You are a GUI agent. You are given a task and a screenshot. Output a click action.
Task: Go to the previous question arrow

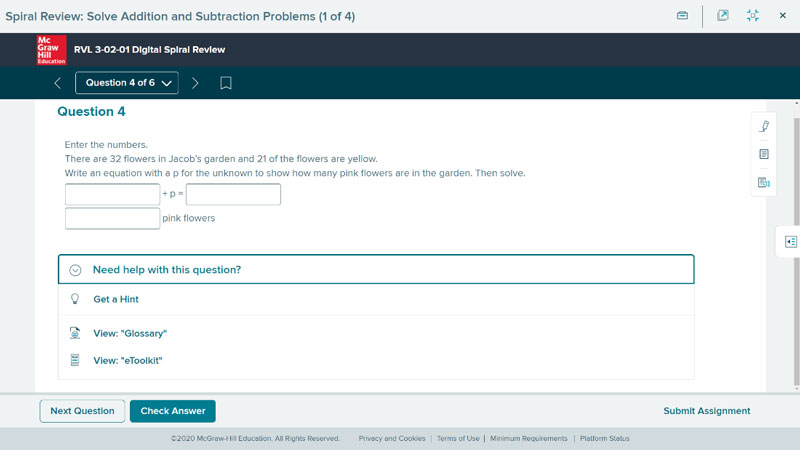58,83
